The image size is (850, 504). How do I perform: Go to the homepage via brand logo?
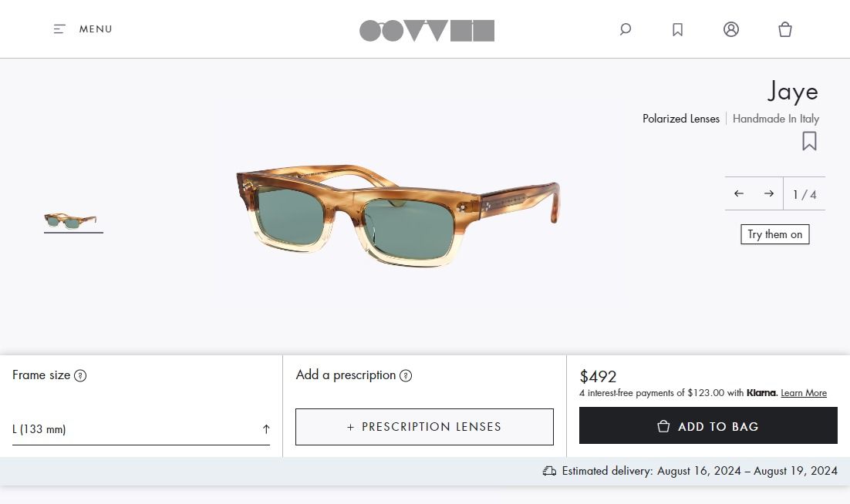pos(427,30)
